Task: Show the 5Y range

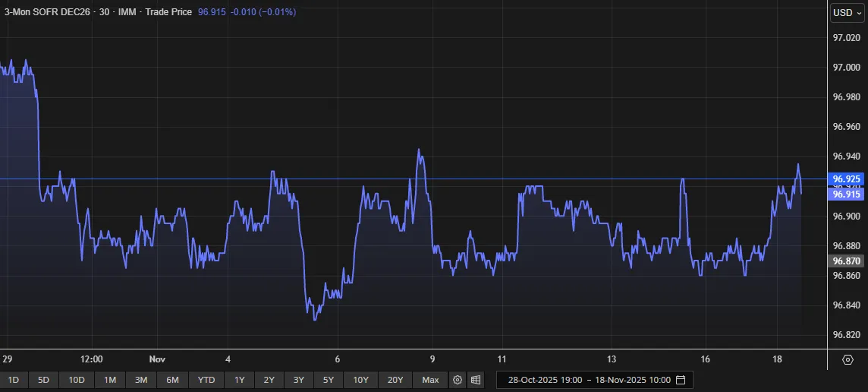Action: pos(328,380)
